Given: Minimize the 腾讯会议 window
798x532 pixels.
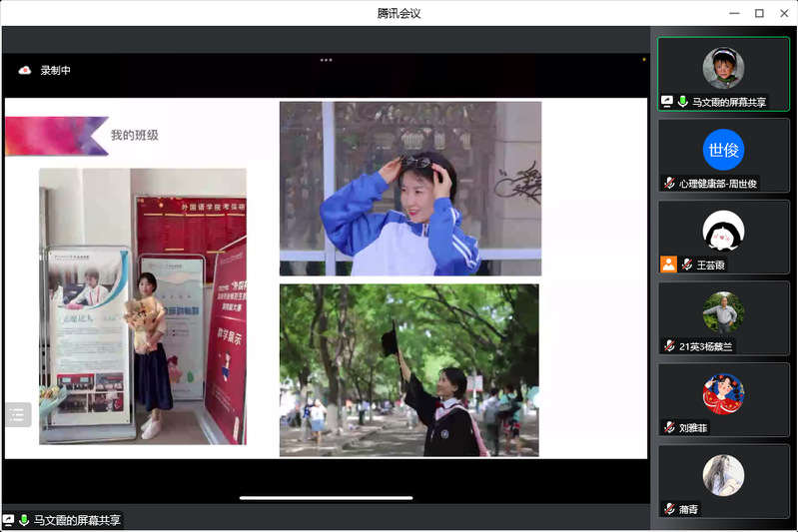Looking at the screenshot, I should click(736, 13).
